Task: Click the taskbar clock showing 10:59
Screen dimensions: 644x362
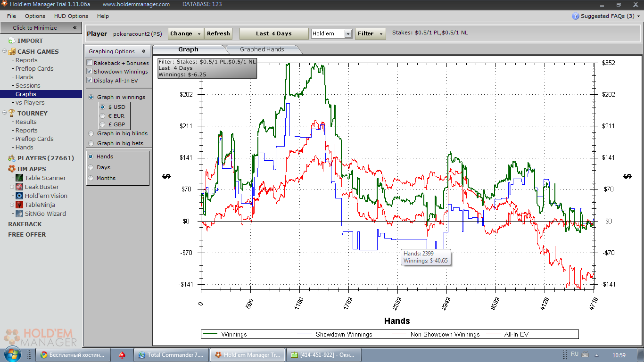Action: (619, 355)
